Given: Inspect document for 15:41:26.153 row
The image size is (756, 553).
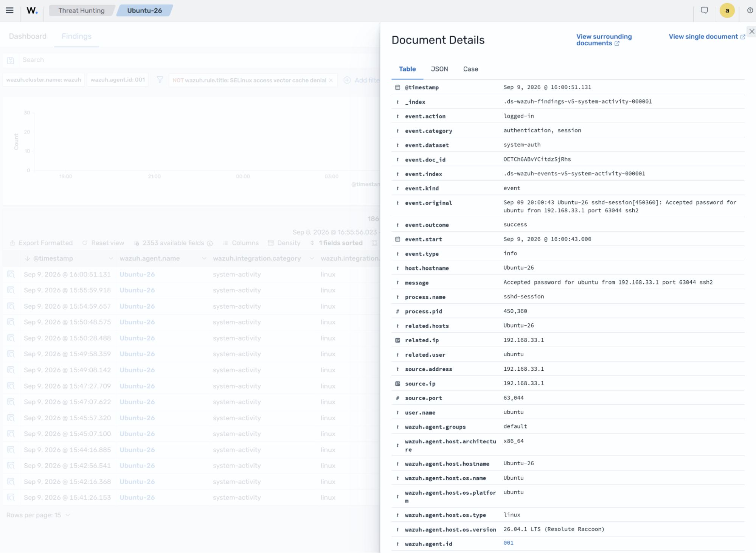Looking at the screenshot, I should 11,497.
